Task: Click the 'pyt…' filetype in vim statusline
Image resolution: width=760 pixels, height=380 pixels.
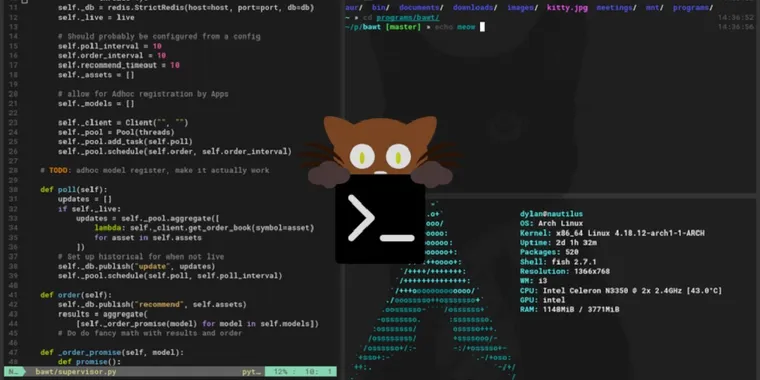Action: coord(252,372)
